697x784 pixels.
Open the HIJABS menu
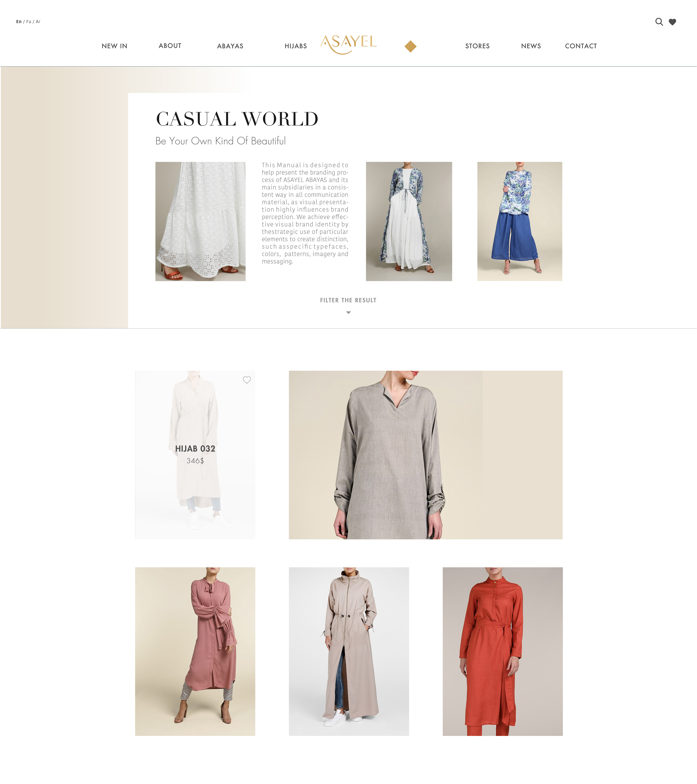click(x=296, y=46)
